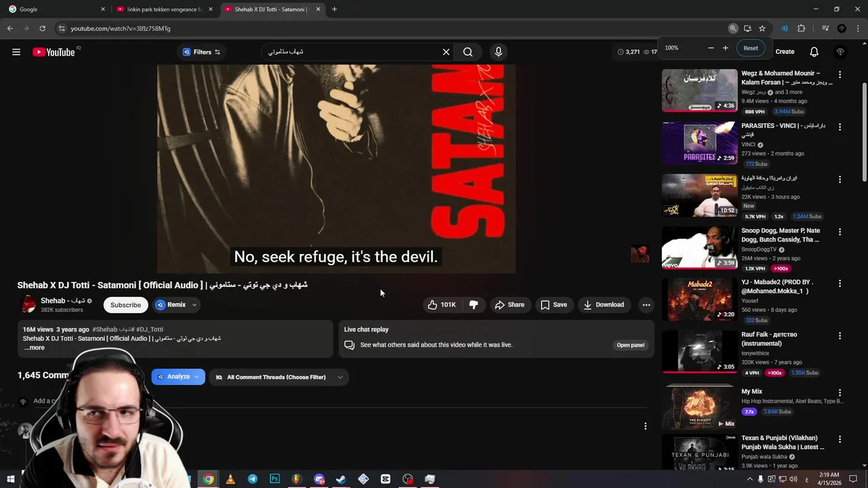
Task: Open the miniature thumbnail beside the player
Action: [x=639, y=254]
